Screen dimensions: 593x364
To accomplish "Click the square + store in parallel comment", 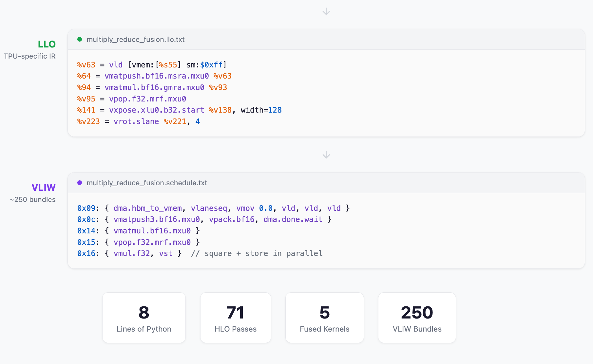I will pyautogui.click(x=257, y=253).
